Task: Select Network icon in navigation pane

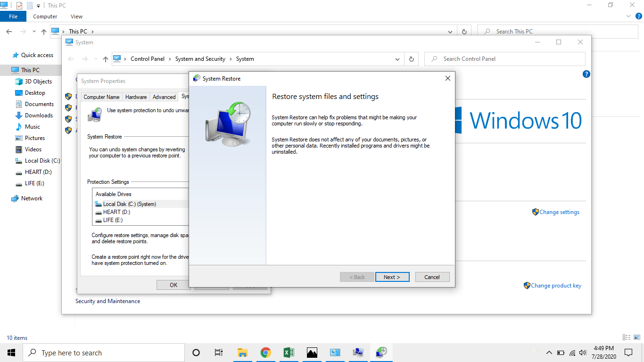Action: point(15,198)
